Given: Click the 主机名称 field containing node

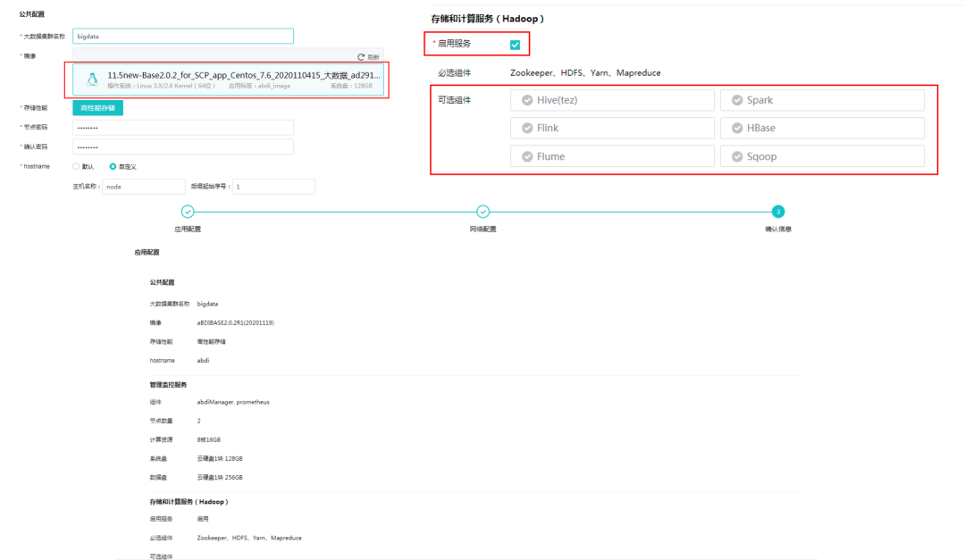Looking at the screenshot, I should pyautogui.click(x=143, y=187).
